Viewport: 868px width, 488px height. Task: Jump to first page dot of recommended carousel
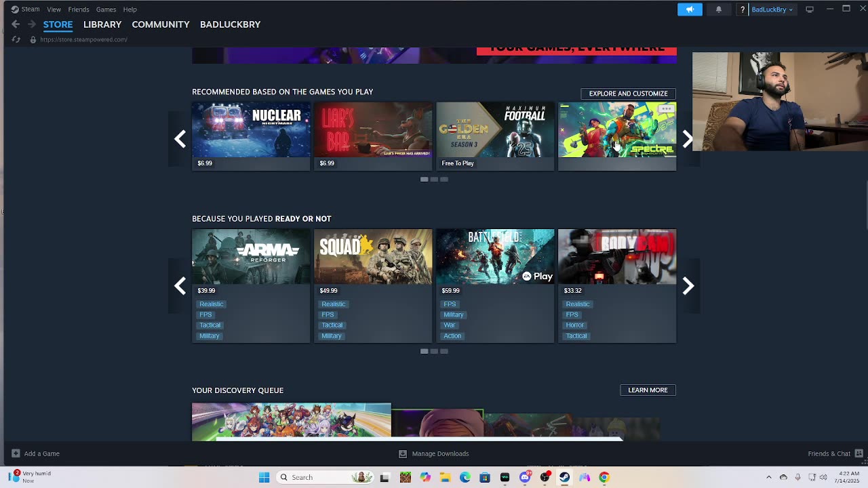click(x=425, y=179)
